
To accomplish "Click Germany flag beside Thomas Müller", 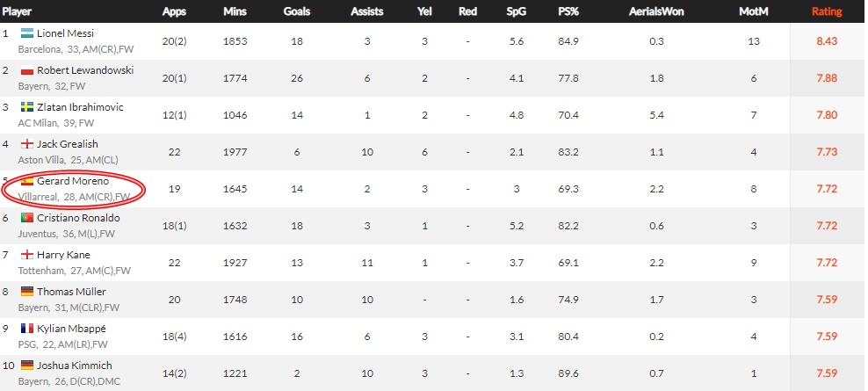I will (x=27, y=292).
